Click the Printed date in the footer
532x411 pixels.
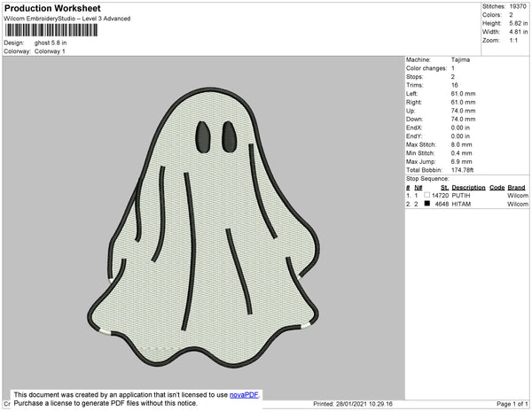(353, 404)
